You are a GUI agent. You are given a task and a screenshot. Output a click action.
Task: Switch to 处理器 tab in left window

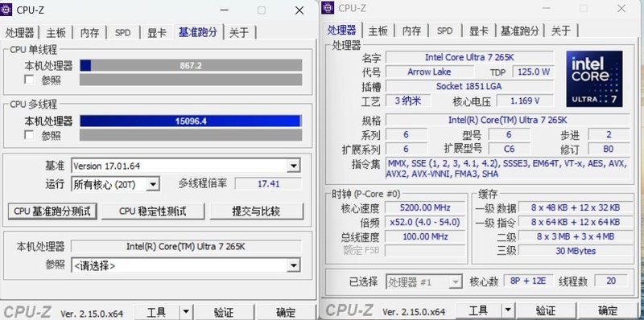tap(19, 33)
